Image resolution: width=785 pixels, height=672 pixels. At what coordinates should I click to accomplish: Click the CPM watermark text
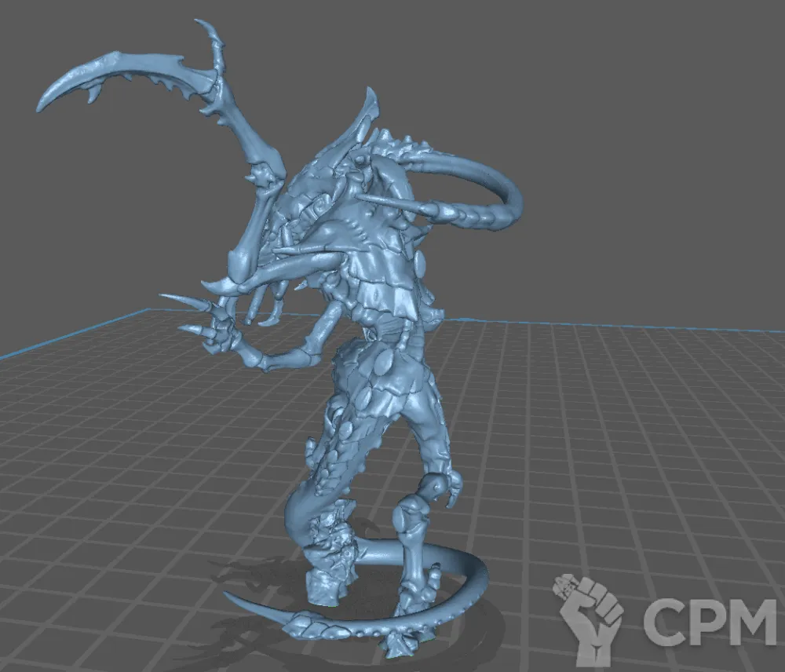(710, 620)
